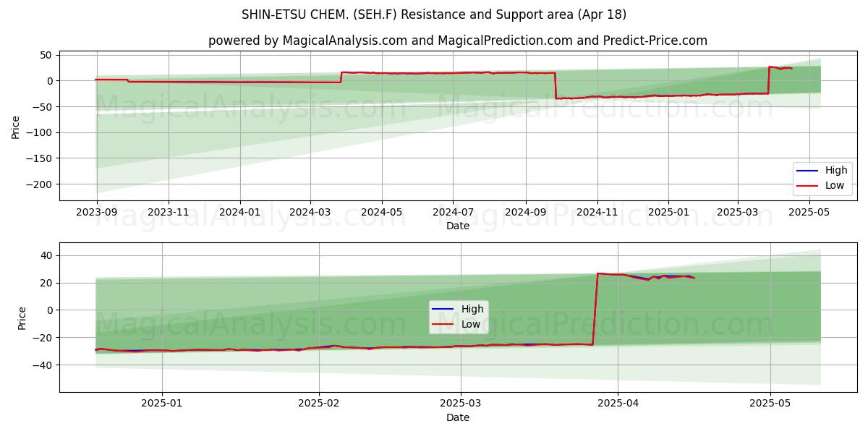
Task: Click 'High' in the lower chart legend
Action: point(472,310)
